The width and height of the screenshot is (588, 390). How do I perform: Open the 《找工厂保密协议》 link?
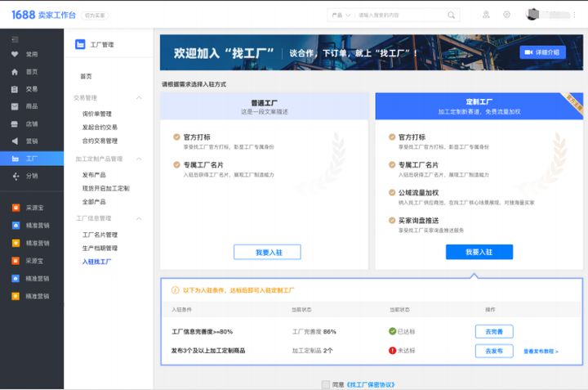[371, 385]
